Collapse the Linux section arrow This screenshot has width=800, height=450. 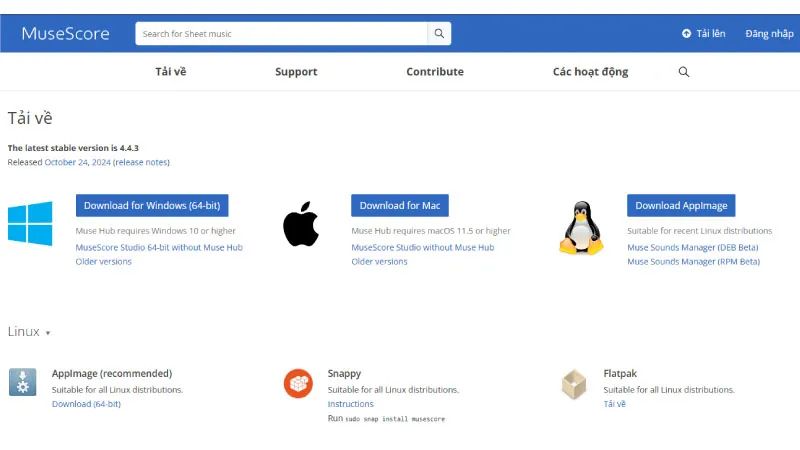click(x=47, y=333)
